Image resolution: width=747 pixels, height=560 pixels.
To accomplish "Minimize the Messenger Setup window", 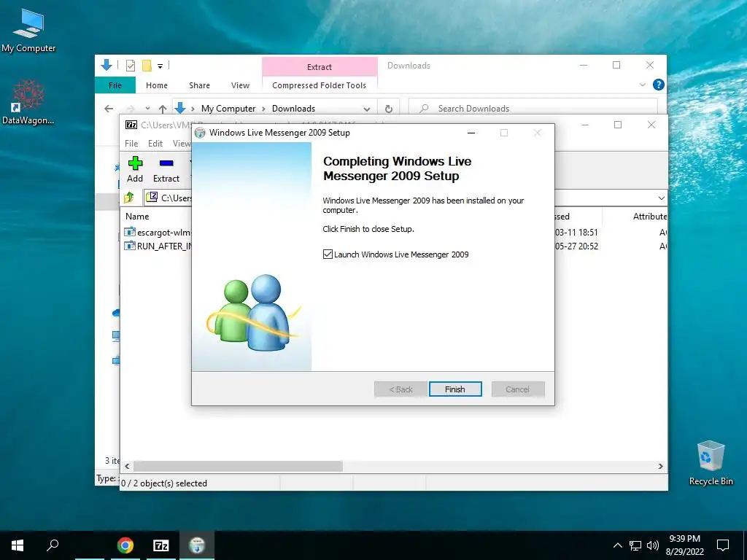I will tap(471, 133).
